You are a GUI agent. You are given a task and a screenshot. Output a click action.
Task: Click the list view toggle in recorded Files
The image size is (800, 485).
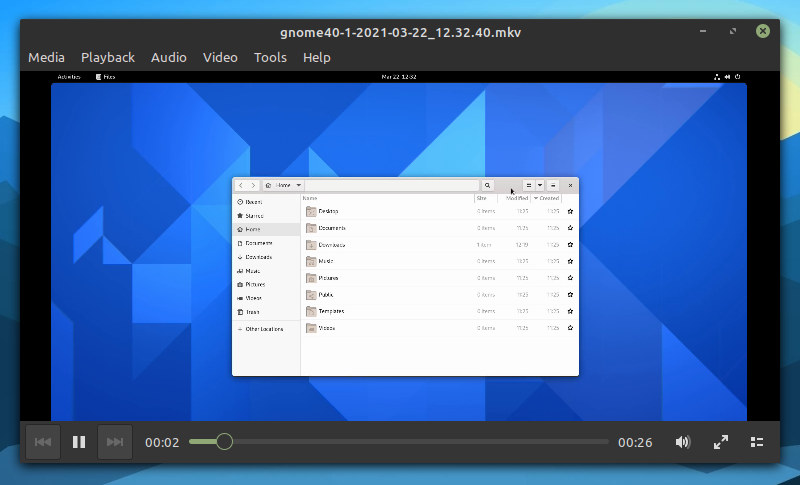click(x=529, y=186)
